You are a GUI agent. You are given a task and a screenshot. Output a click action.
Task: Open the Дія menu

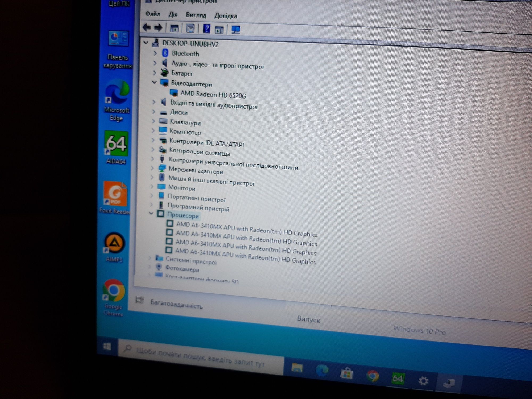click(173, 14)
